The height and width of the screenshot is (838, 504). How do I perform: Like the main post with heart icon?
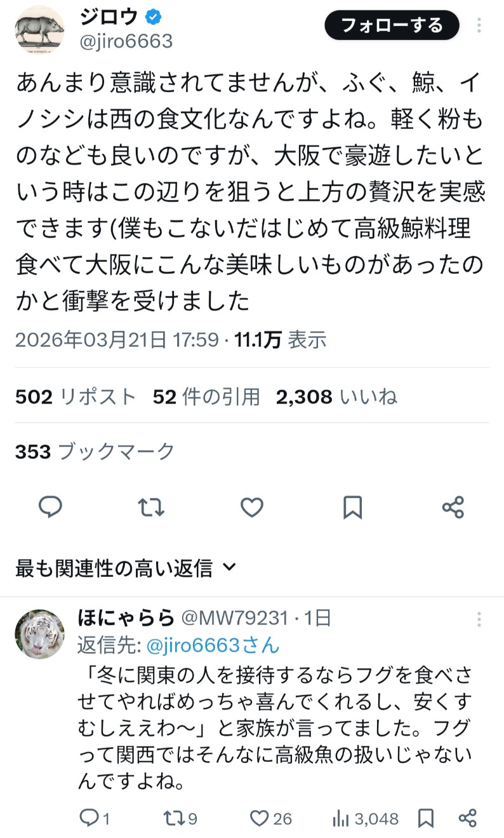click(252, 507)
